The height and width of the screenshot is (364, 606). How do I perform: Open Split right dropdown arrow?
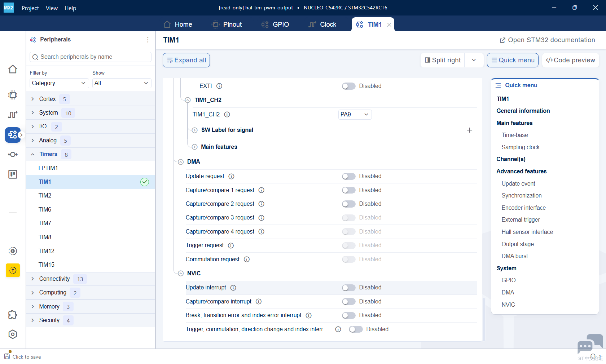pyautogui.click(x=474, y=60)
